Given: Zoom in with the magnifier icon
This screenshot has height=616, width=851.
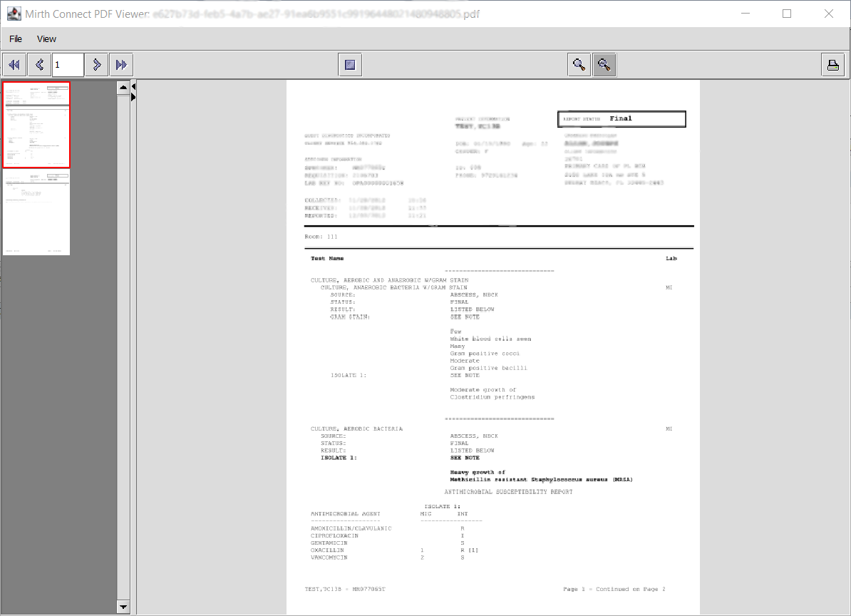Looking at the screenshot, I should (x=579, y=65).
